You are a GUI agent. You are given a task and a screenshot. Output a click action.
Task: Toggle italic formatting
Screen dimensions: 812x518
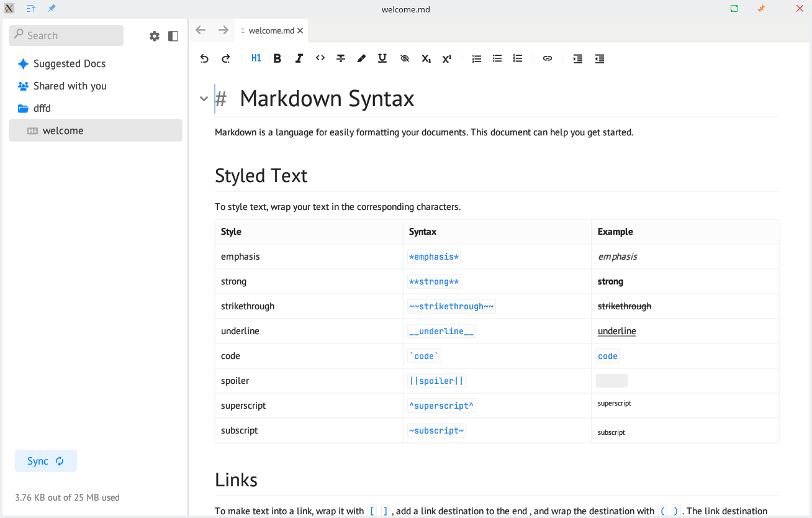coord(299,58)
